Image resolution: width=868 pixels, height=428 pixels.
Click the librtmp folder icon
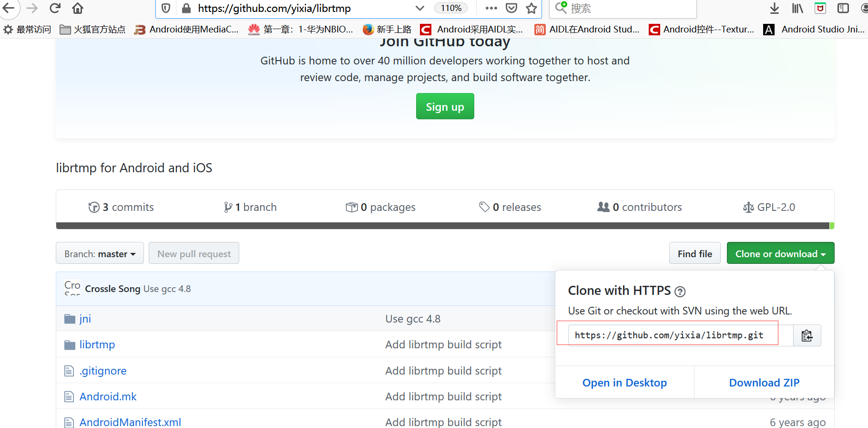tap(70, 344)
